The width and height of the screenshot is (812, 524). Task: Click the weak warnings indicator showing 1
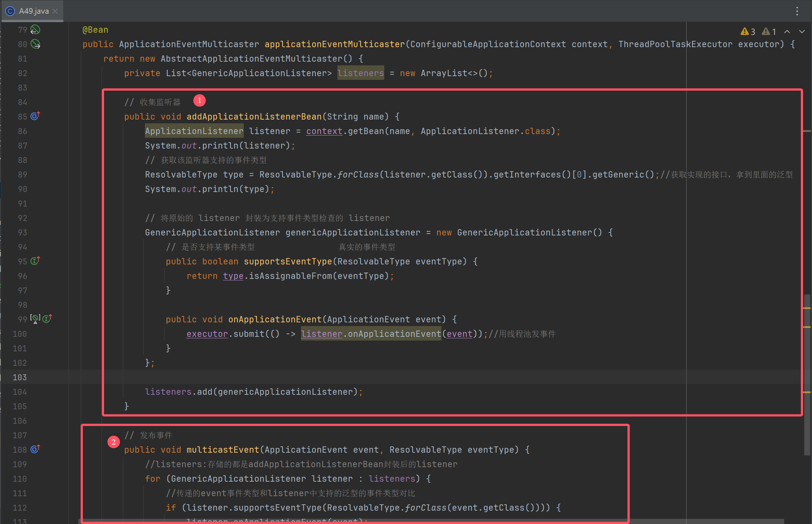[x=769, y=32]
